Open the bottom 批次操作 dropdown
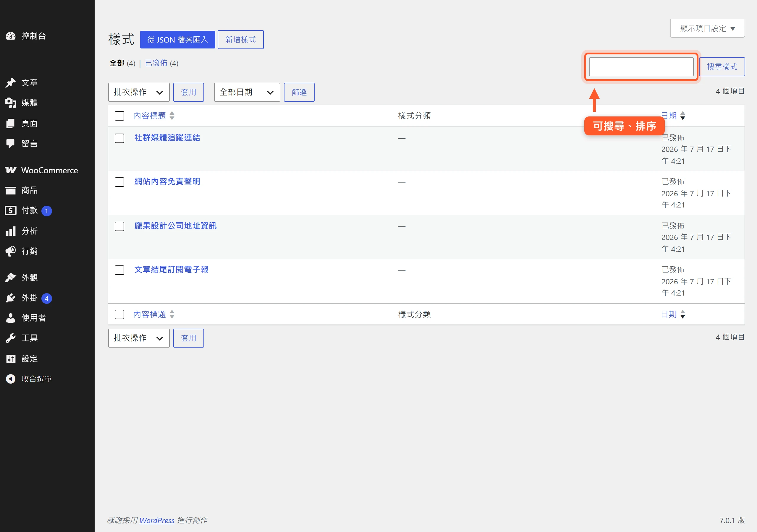This screenshot has height=532, width=757. point(139,338)
